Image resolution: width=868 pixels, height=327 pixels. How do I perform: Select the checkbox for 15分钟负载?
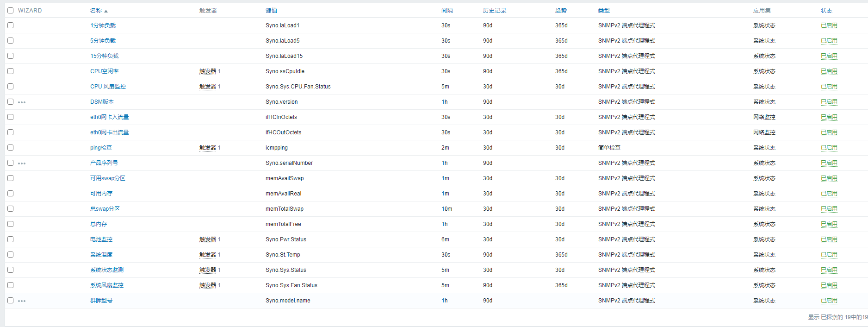(10, 56)
